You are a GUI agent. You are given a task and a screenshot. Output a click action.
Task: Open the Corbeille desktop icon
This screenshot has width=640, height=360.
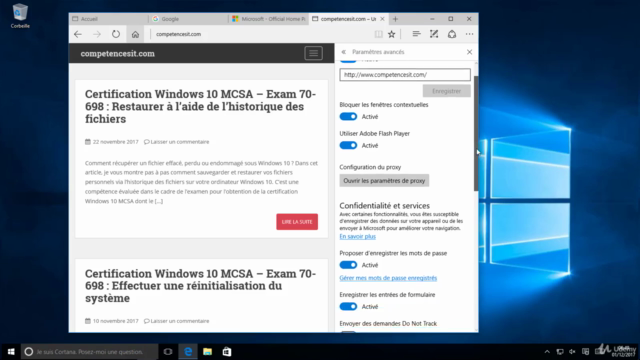pyautogui.click(x=20, y=16)
